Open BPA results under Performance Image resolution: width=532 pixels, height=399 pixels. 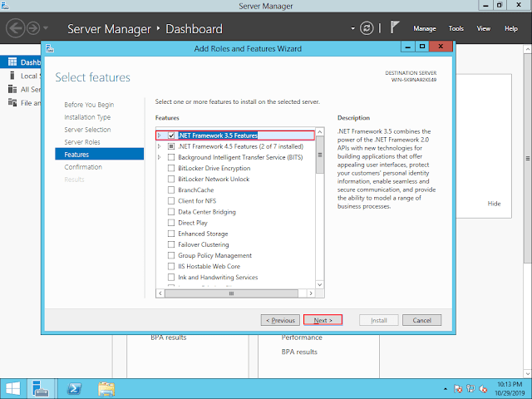pos(299,352)
